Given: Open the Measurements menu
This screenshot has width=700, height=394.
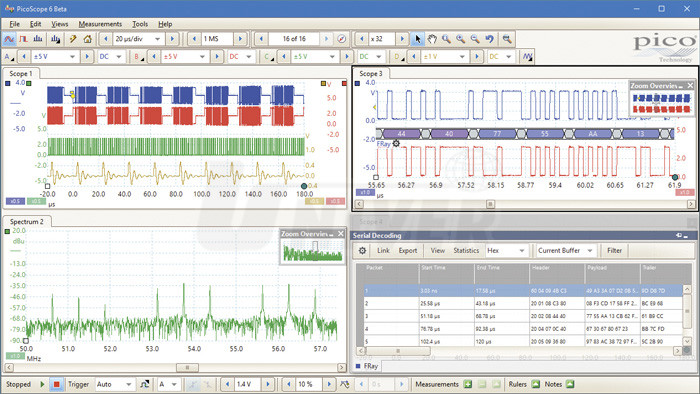Looking at the screenshot, I should 100,24.
